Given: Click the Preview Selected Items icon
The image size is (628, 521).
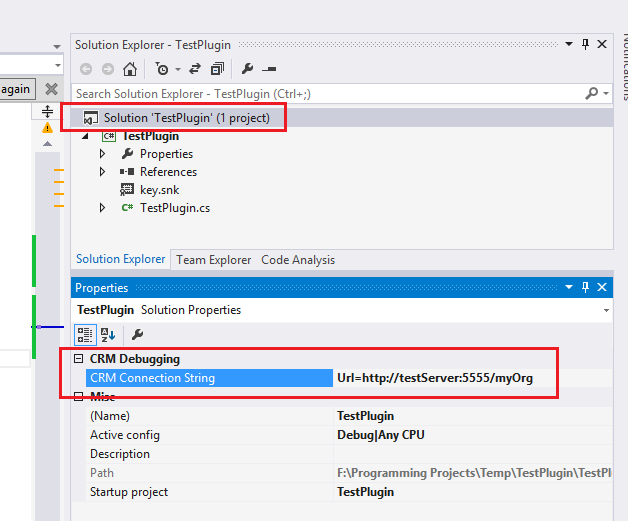Looking at the screenshot, I should click(270, 69).
